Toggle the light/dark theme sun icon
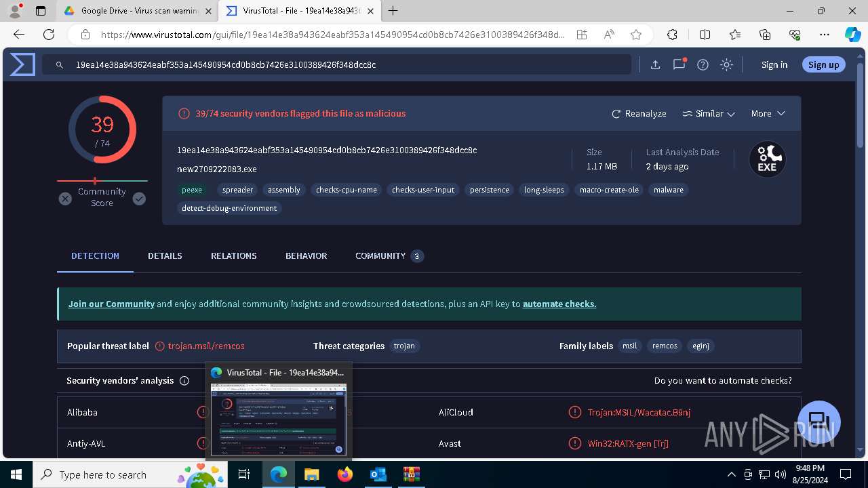868x488 pixels. tap(727, 65)
